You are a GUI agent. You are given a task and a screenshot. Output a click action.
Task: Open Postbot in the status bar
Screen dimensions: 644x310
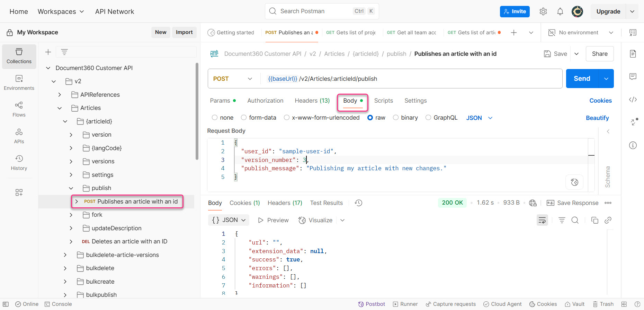coord(372,304)
